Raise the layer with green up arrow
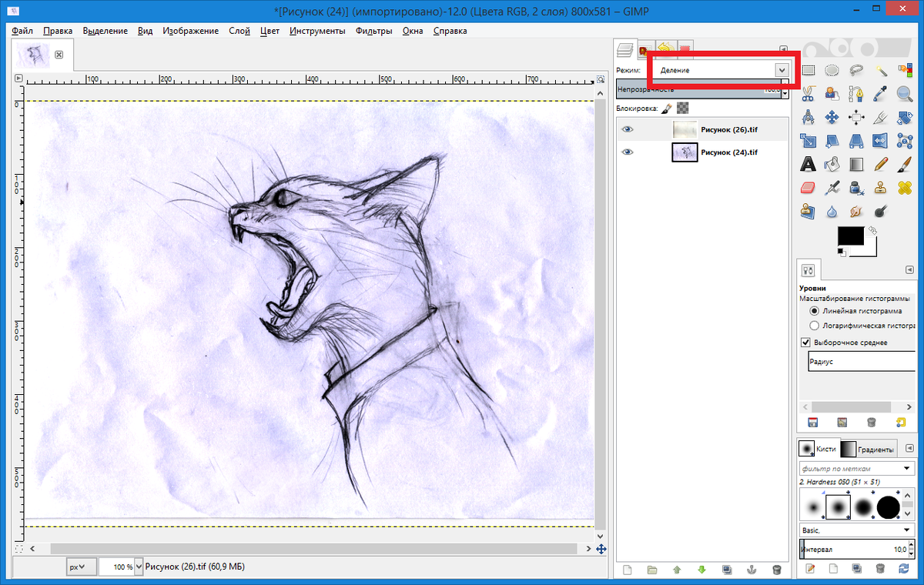The width and height of the screenshot is (924, 585). pos(677,570)
